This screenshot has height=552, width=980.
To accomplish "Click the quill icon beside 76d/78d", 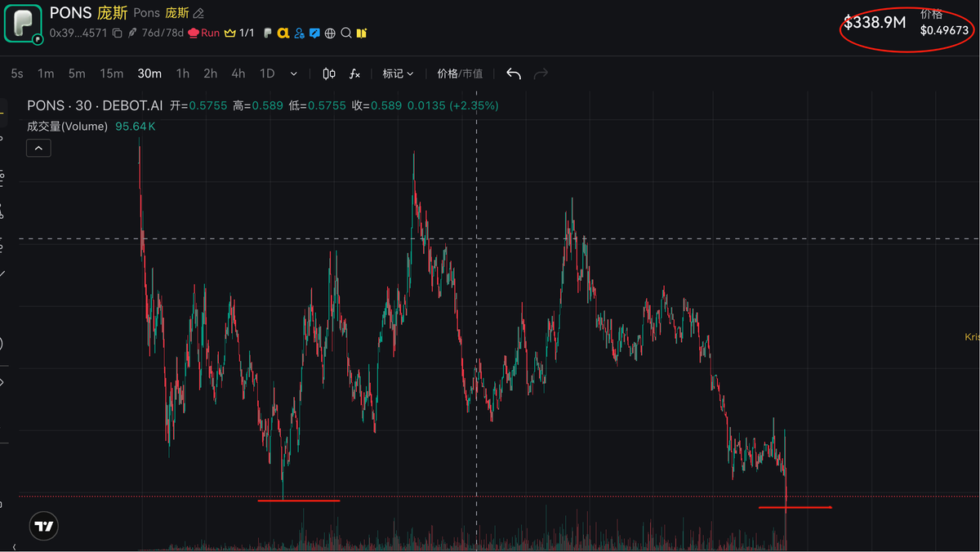I will pos(133,33).
